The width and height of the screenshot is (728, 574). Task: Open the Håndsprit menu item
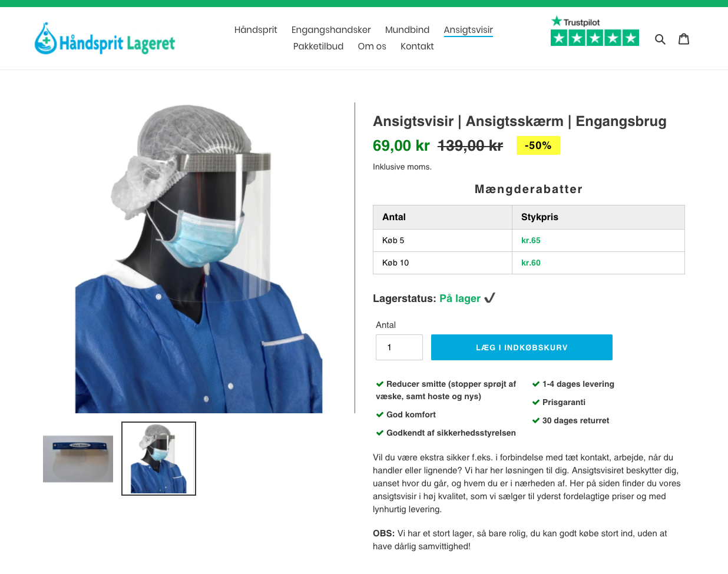[256, 29]
